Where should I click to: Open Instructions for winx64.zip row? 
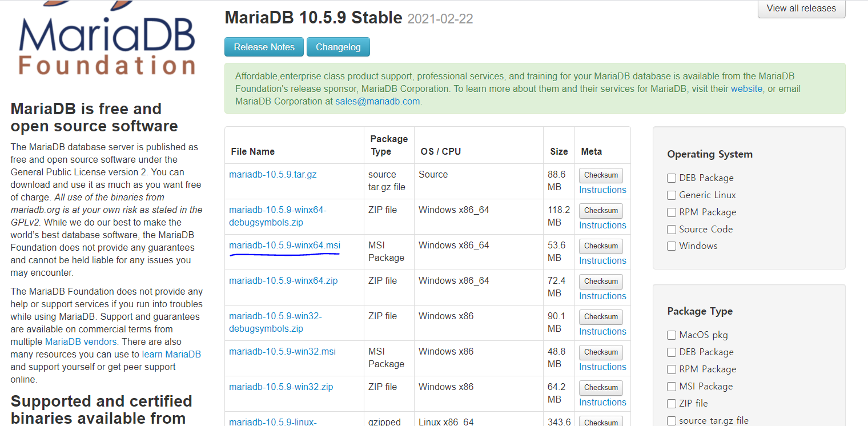click(602, 296)
